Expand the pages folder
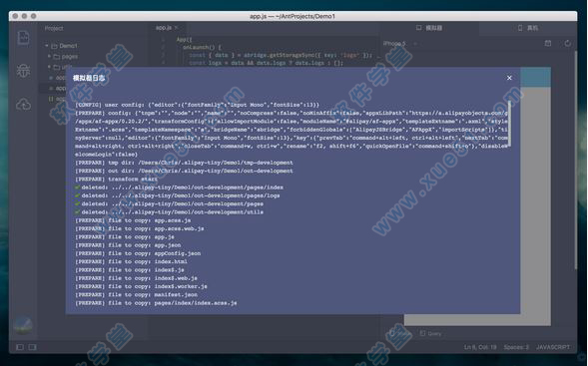The image size is (588, 366). [x=49, y=56]
